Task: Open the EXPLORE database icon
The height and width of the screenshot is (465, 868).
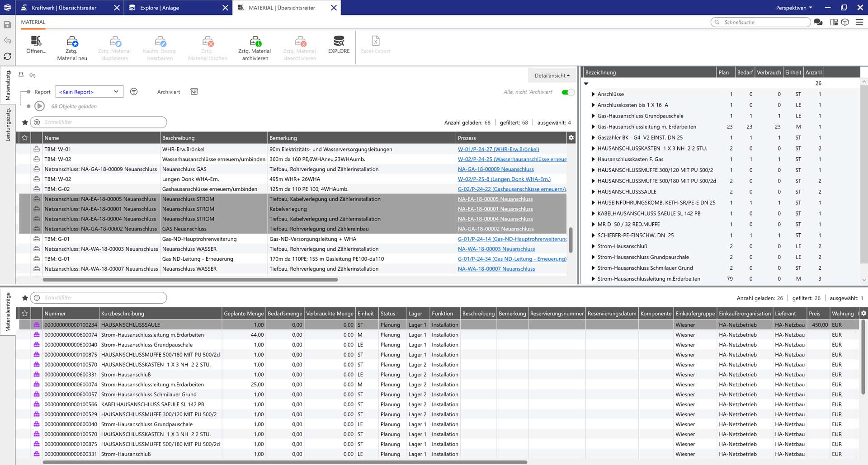Action: (x=339, y=41)
